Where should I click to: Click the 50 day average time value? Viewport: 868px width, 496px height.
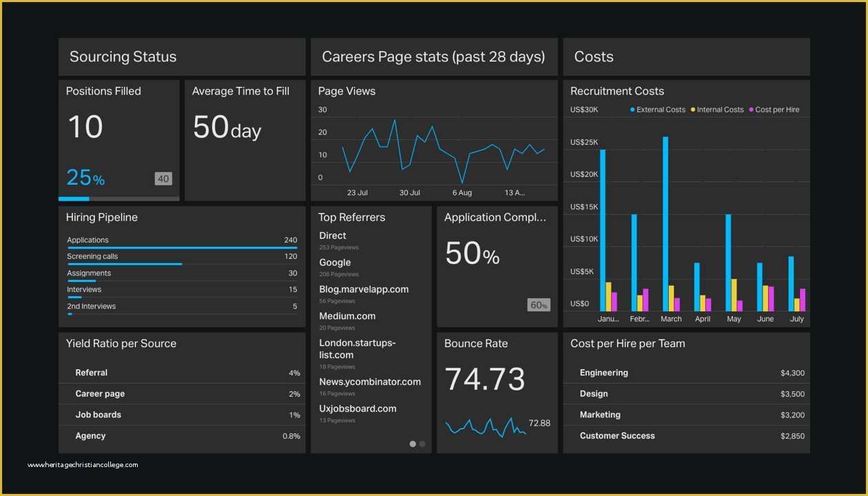[x=227, y=127]
